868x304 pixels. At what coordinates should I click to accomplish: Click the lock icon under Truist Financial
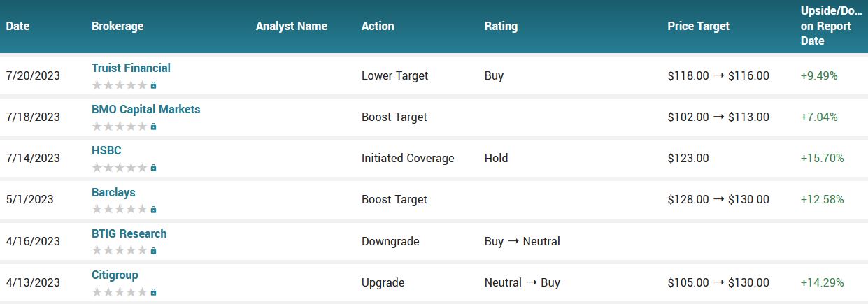pyautogui.click(x=153, y=85)
